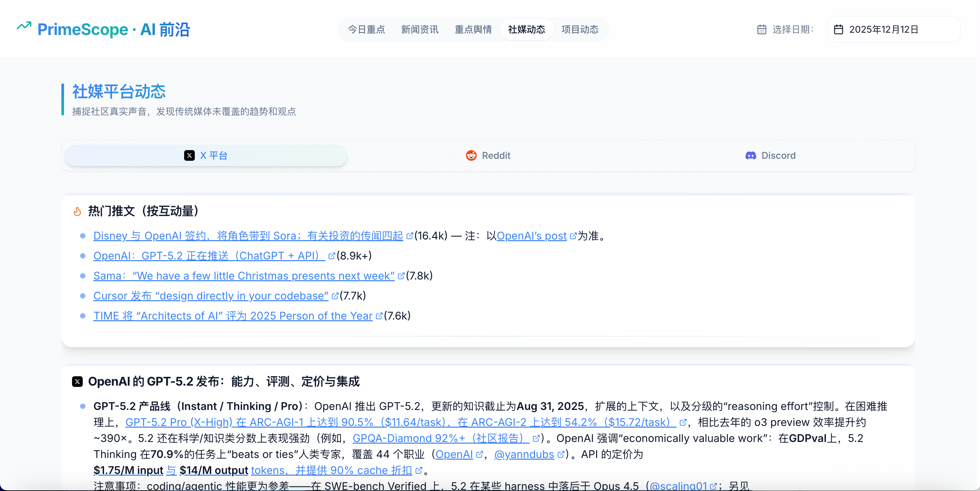Open the 新闻资讯 tab
The height and width of the screenshot is (491, 980).
coord(420,30)
